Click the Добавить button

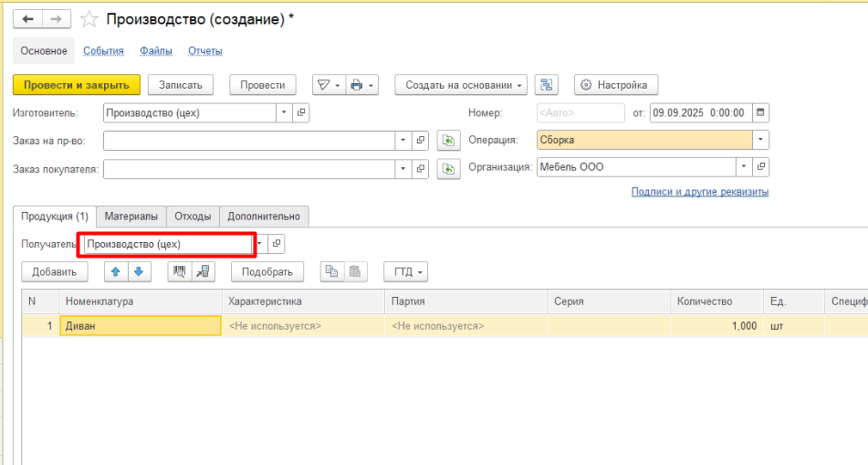pos(54,271)
